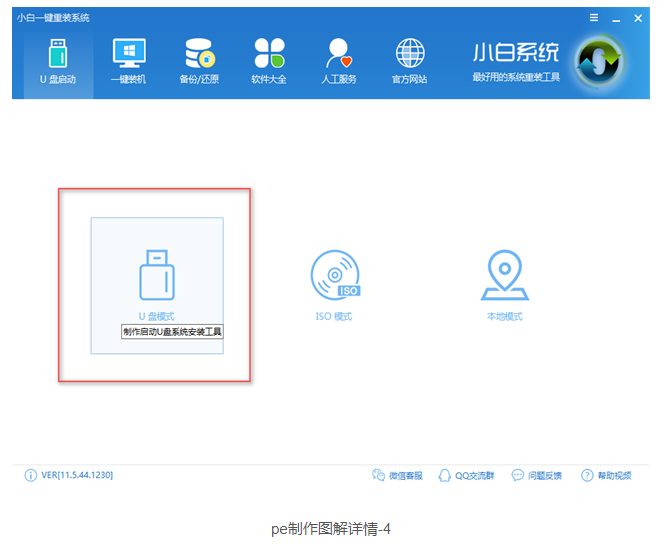Open the U盘启动 tab
The width and height of the screenshot is (670, 549).
(59, 62)
